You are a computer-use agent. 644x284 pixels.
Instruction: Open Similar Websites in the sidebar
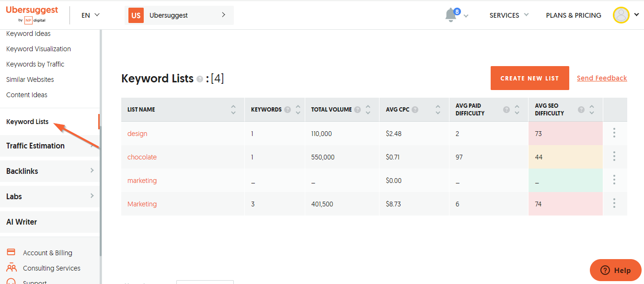(x=30, y=80)
